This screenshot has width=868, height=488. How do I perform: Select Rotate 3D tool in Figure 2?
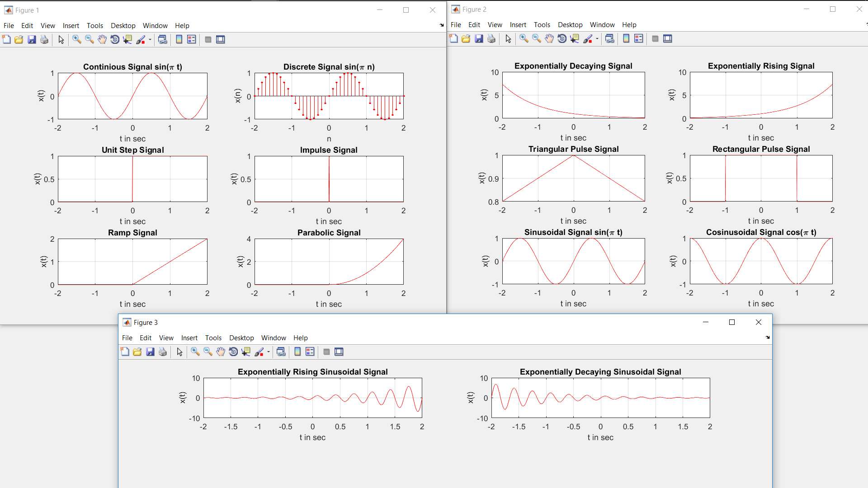562,39
